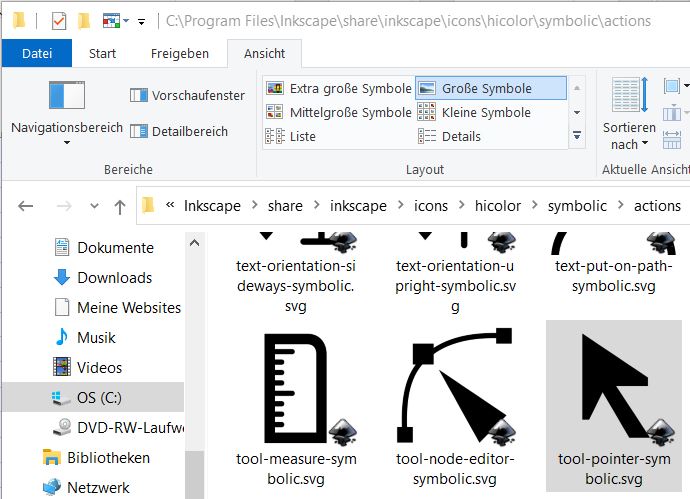Open Dokumente in navigation pane

click(x=104, y=247)
